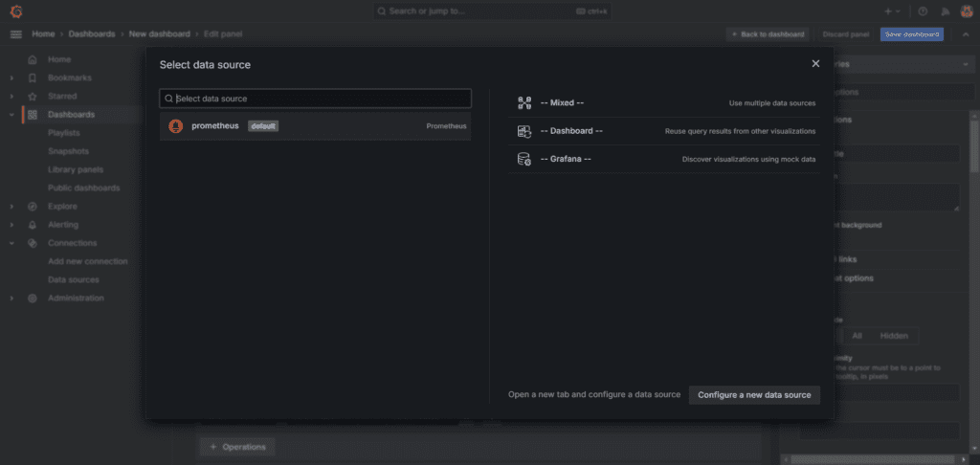The height and width of the screenshot is (465, 980).
Task: Click Configure a new data source button
Action: point(754,395)
